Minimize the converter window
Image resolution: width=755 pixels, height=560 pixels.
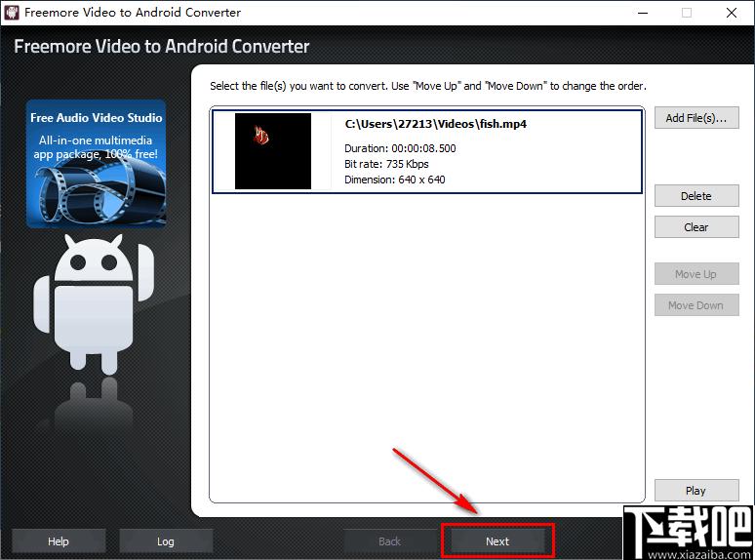point(643,13)
